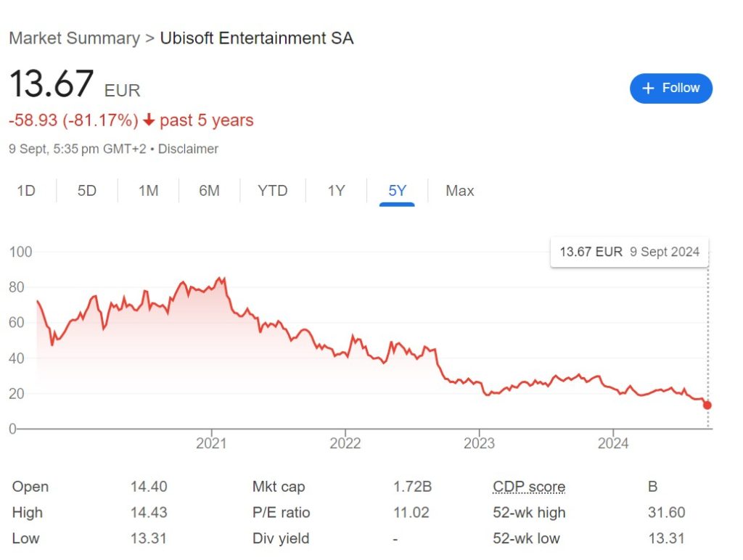The height and width of the screenshot is (560, 743).
Task: Click the CDP score label
Action: 529,487
